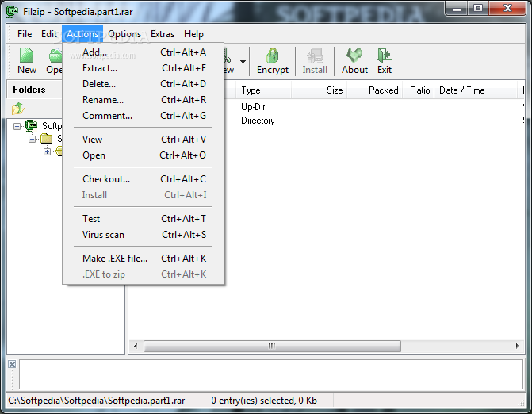Click the Encrypt padlock icon
This screenshot has height=414, width=532.
272,56
